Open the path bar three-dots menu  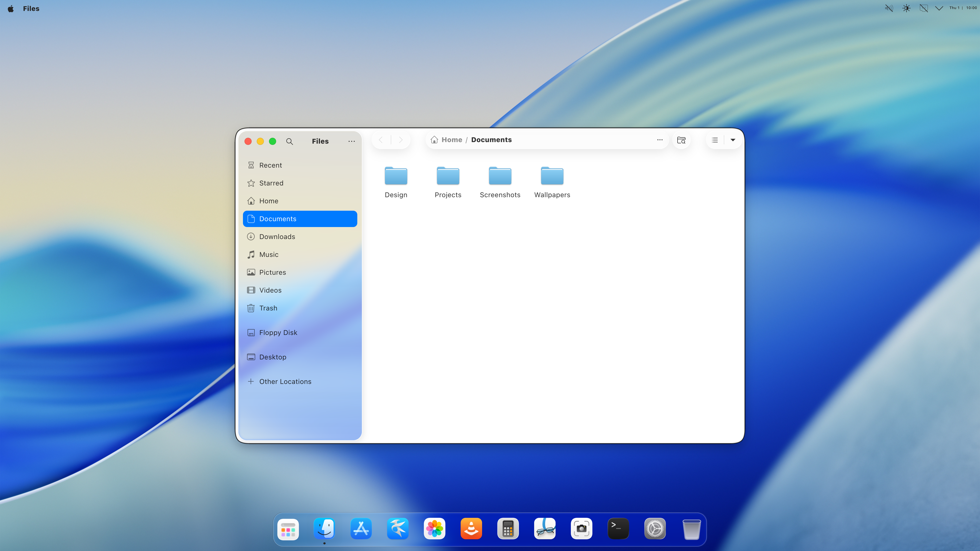point(660,140)
